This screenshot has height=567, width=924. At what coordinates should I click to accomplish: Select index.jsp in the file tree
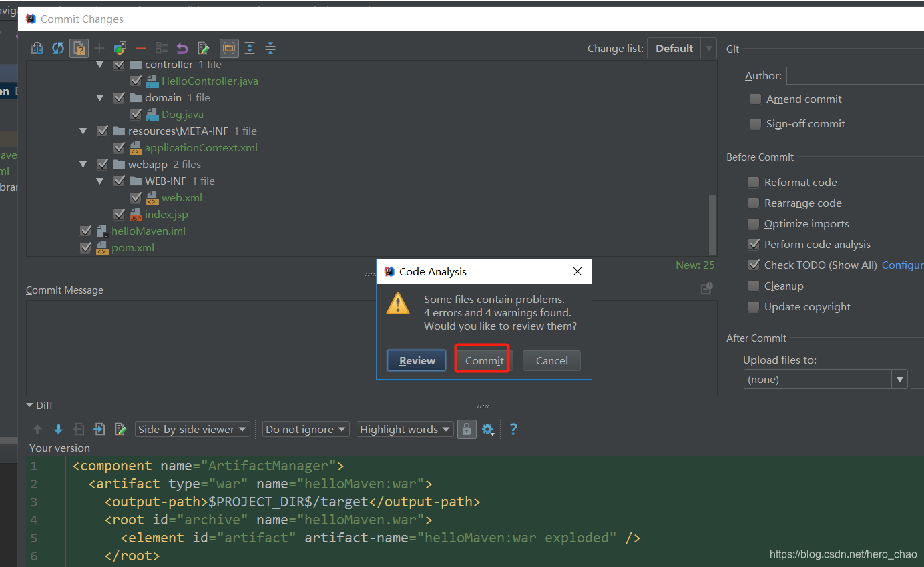(166, 214)
